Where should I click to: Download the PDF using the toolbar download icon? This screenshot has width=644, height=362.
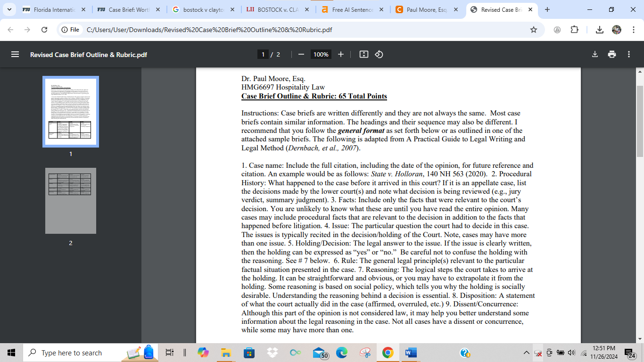pos(594,54)
